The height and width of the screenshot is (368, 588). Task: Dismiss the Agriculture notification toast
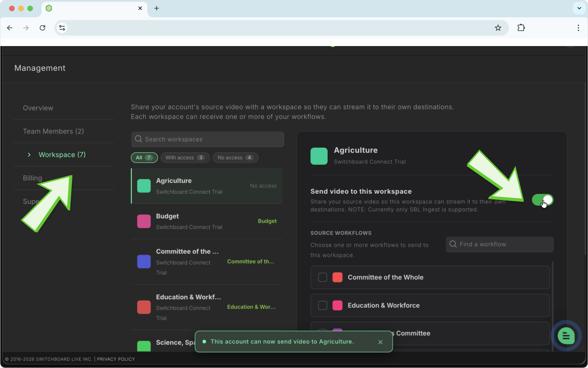coord(380,342)
